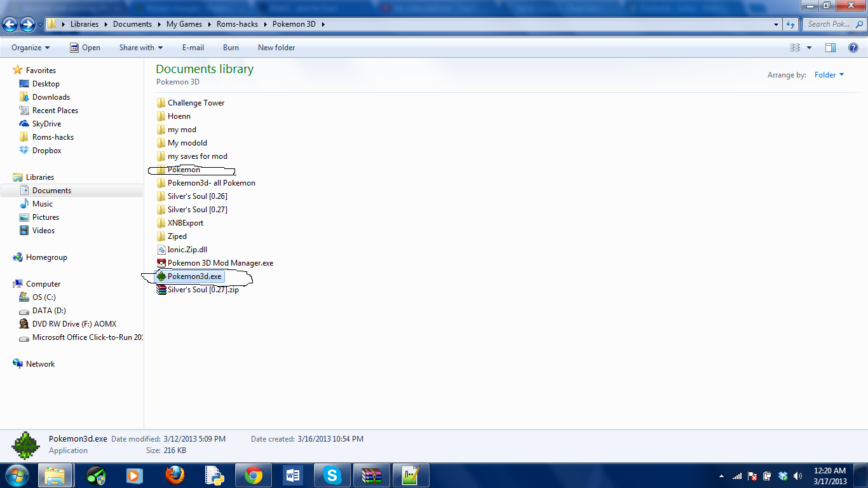Open DATA (D:) drive

coord(43,311)
